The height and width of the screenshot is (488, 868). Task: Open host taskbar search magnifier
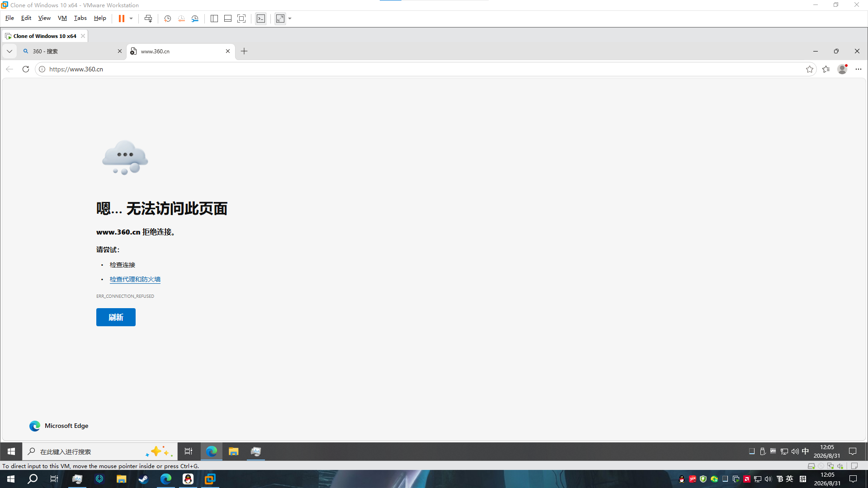click(x=33, y=479)
